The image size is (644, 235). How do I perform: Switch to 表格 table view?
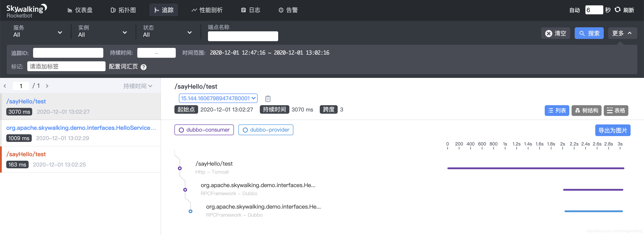click(616, 110)
